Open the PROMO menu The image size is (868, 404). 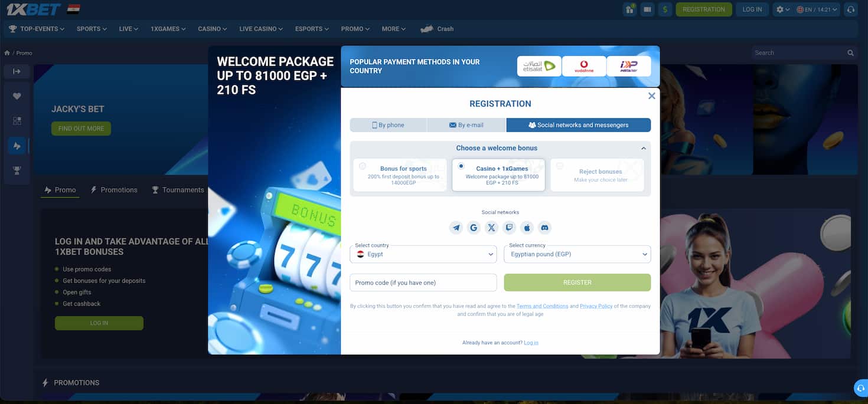[x=355, y=29]
